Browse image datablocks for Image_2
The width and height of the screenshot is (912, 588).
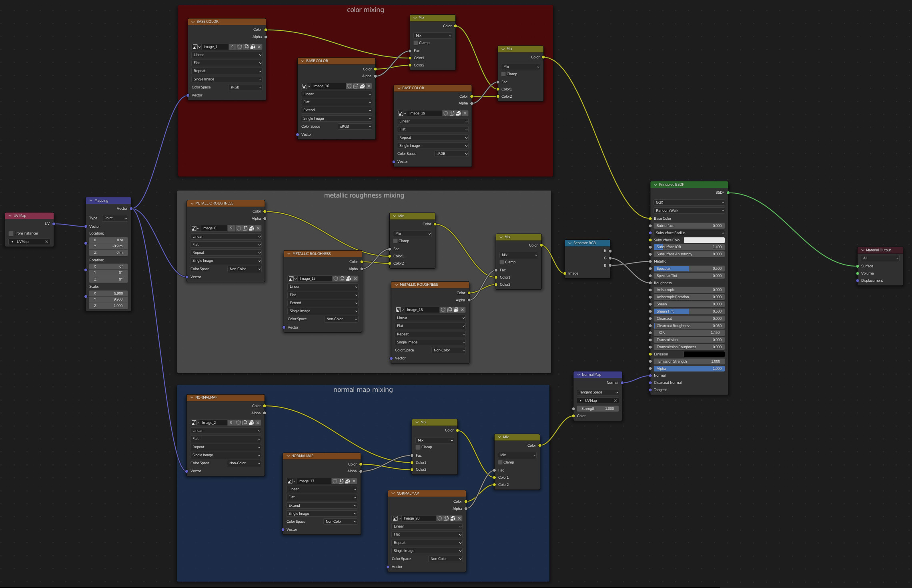point(195,423)
